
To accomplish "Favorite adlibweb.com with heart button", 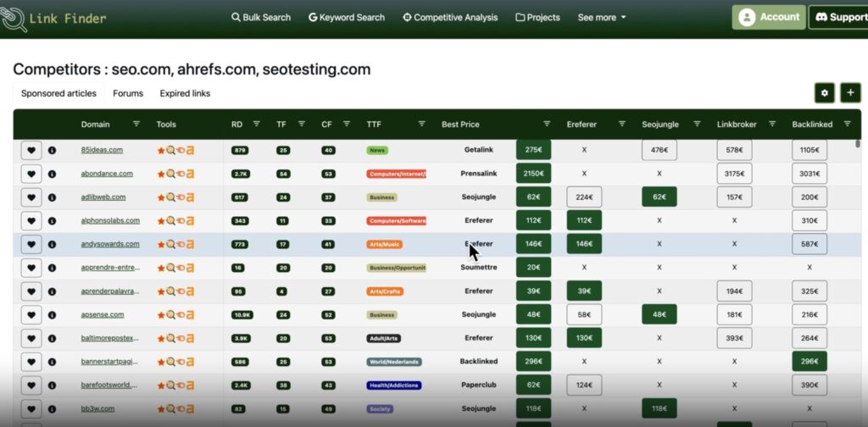I will (31, 197).
